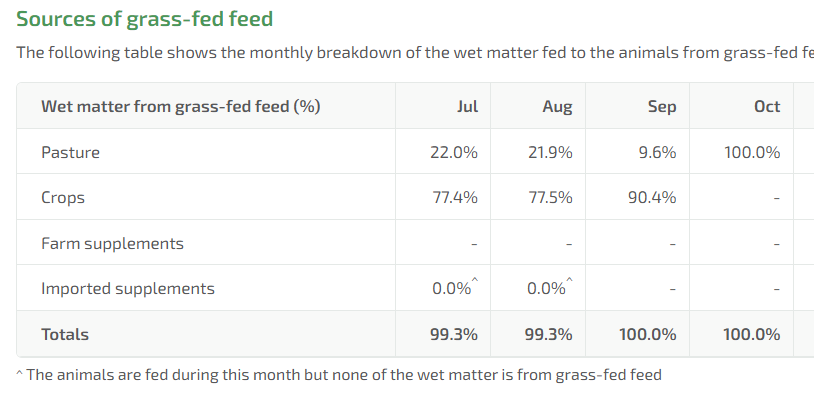
Task: Click the Imported supplements row label
Action: coord(128,289)
